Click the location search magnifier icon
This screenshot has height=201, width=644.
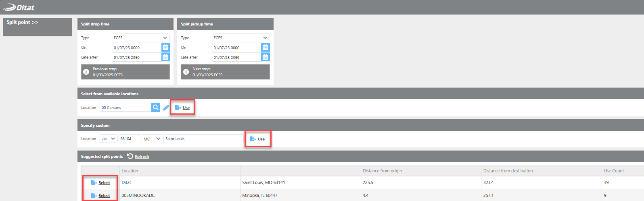(155, 107)
